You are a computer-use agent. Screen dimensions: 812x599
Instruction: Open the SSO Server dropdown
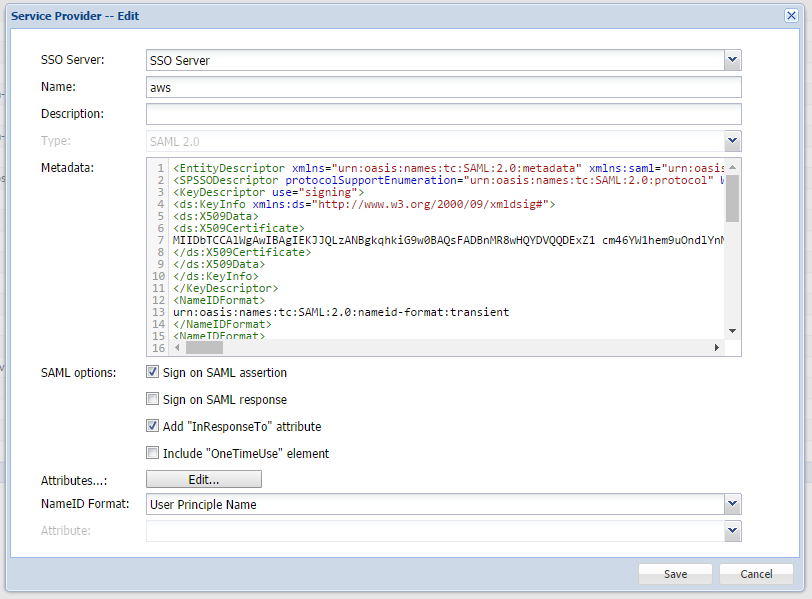click(732, 61)
